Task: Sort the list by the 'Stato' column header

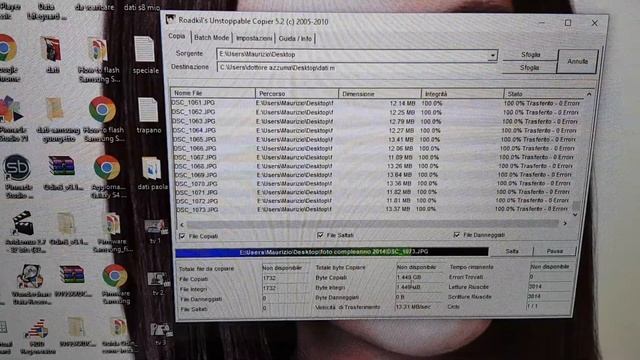Action: (x=544, y=94)
